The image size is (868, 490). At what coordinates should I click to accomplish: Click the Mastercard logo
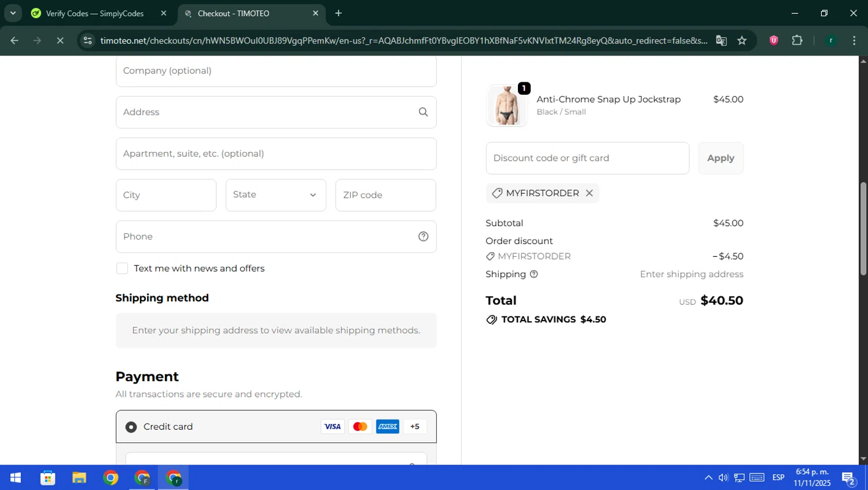[360, 427]
